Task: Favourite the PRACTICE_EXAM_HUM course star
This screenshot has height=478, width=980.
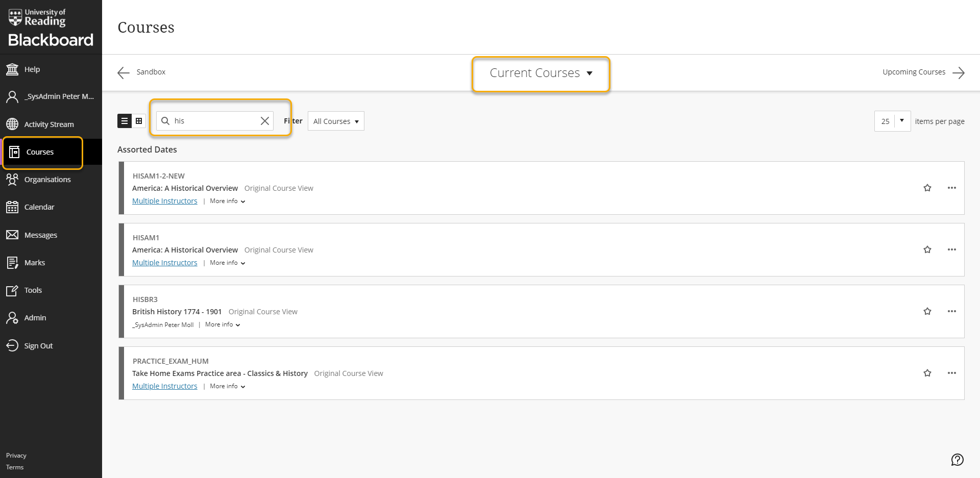Action: [927, 373]
